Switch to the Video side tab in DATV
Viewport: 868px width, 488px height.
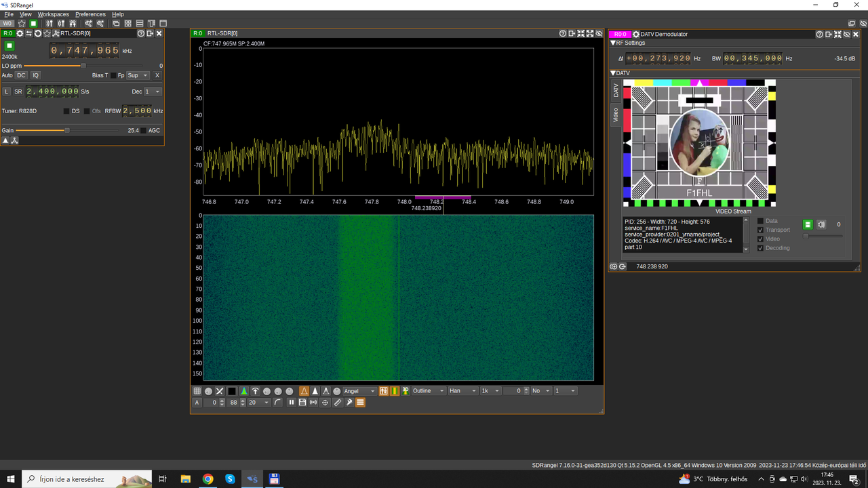point(616,115)
